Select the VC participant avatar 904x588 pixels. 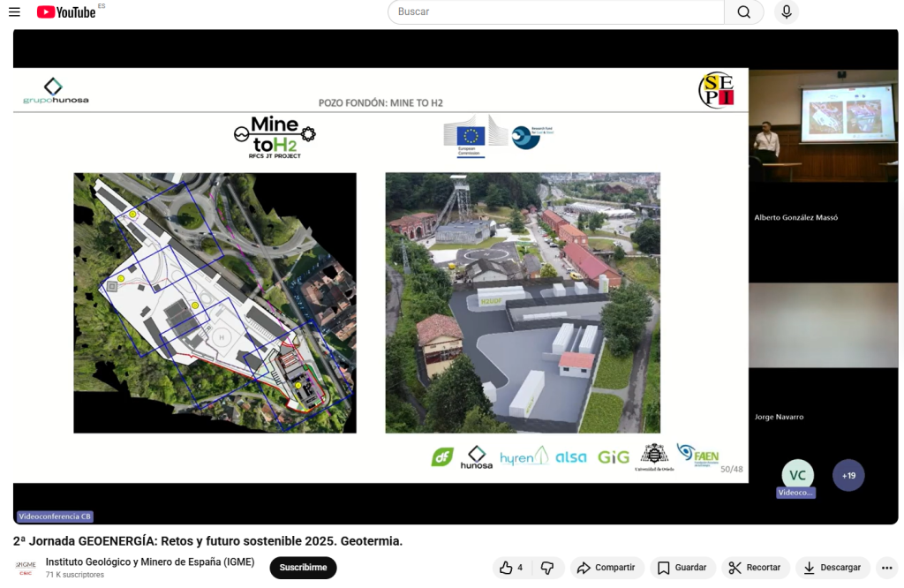[x=797, y=475]
